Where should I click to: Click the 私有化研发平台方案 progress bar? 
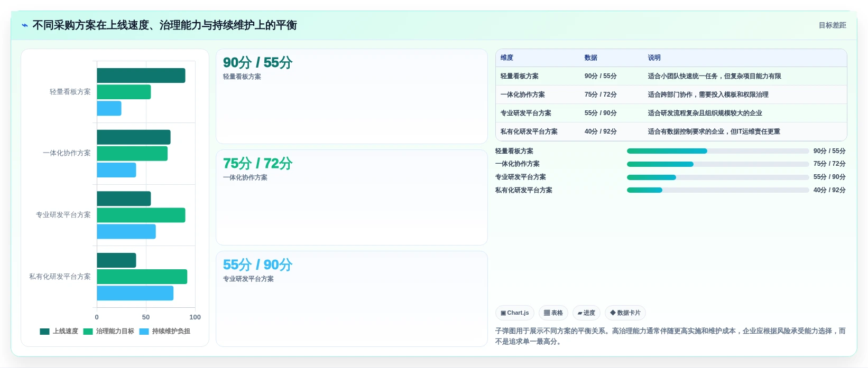click(x=718, y=190)
